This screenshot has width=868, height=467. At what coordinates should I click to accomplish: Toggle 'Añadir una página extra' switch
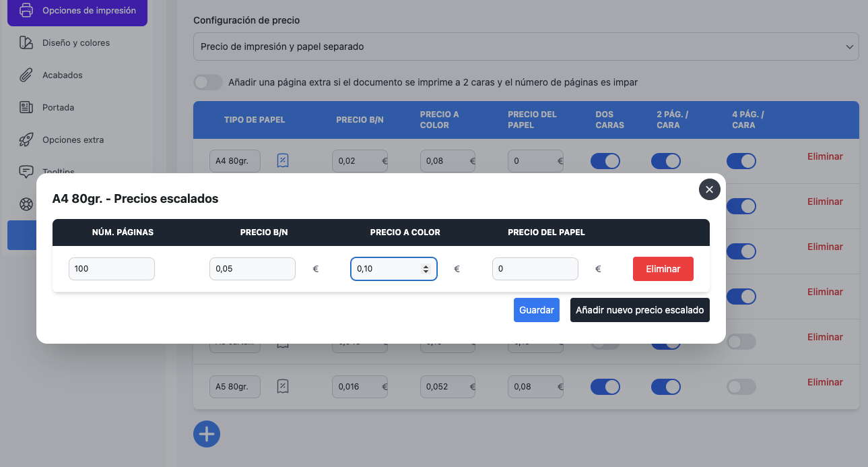coord(208,82)
